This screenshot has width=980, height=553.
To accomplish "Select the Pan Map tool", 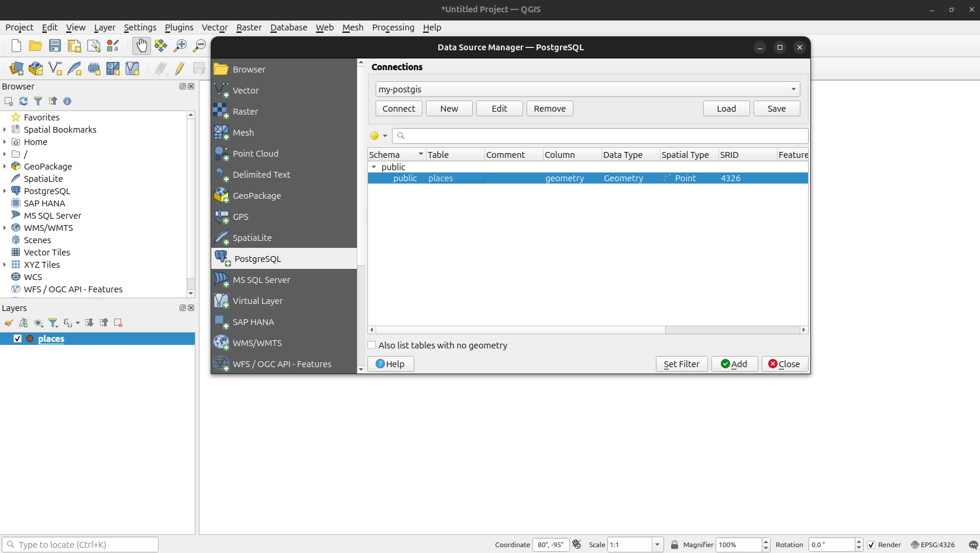I will click(142, 45).
